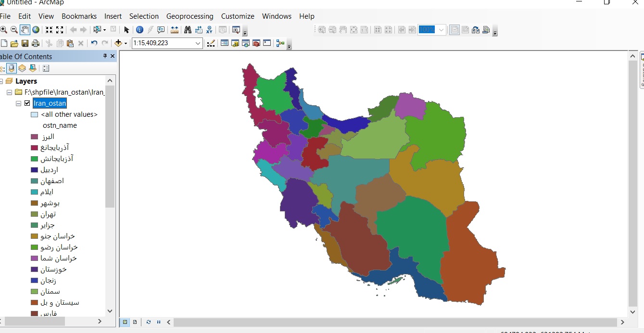Toggle List By Source view

tap(12, 68)
